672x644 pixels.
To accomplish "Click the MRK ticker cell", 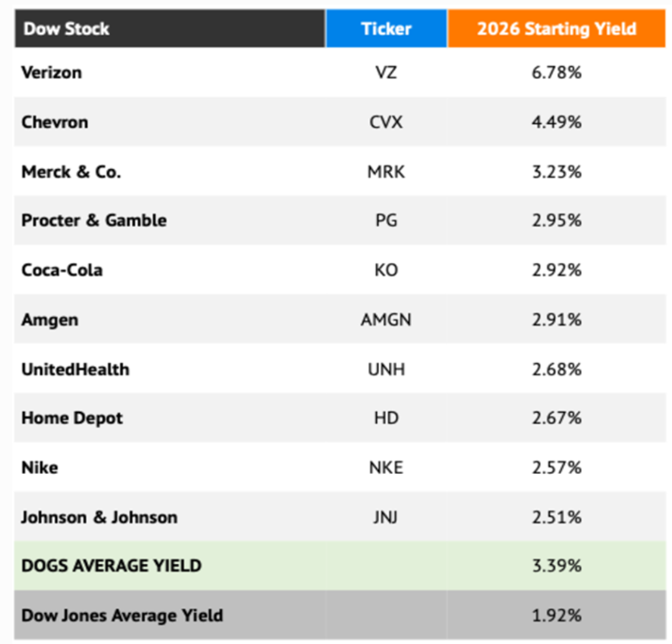I will click(386, 172).
